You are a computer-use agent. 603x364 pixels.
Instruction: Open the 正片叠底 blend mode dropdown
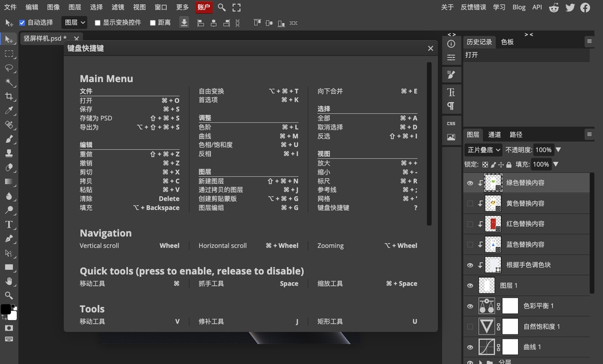coord(484,150)
